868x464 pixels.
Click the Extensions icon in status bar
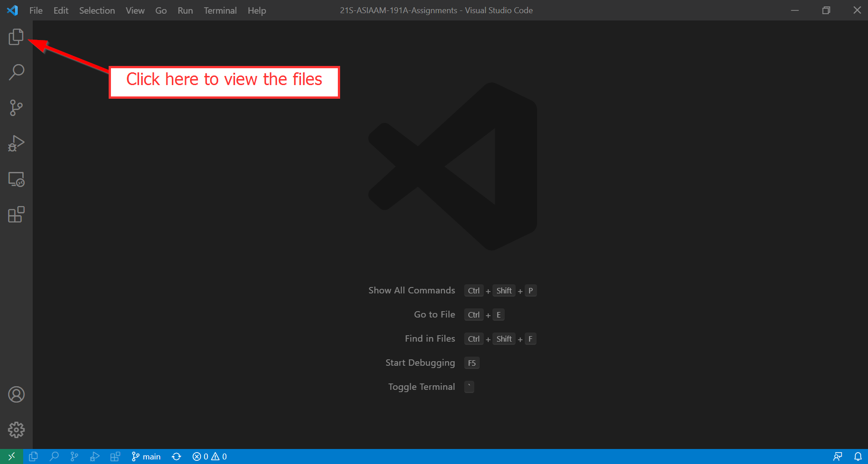(x=115, y=456)
